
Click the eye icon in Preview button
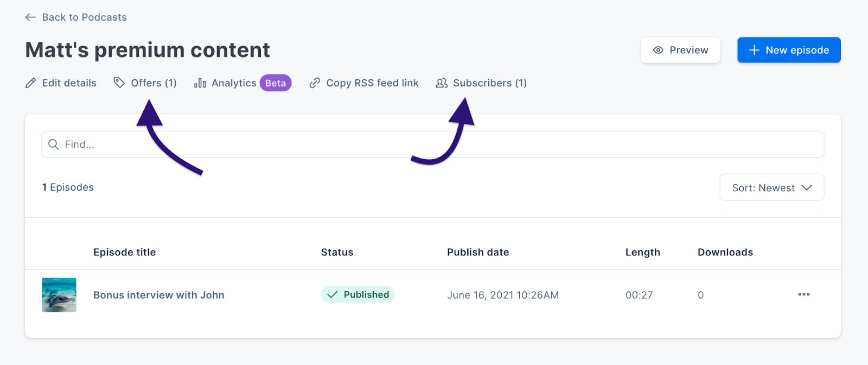click(658, 50)
